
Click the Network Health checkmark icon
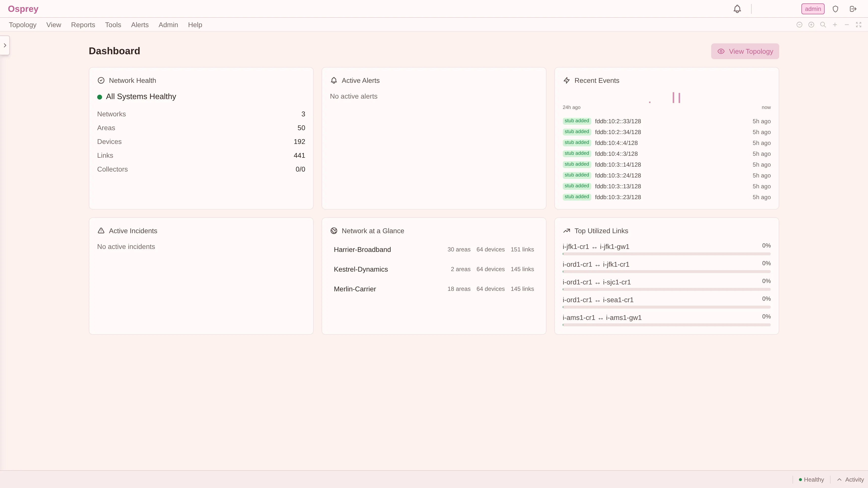tap(101, 81)
